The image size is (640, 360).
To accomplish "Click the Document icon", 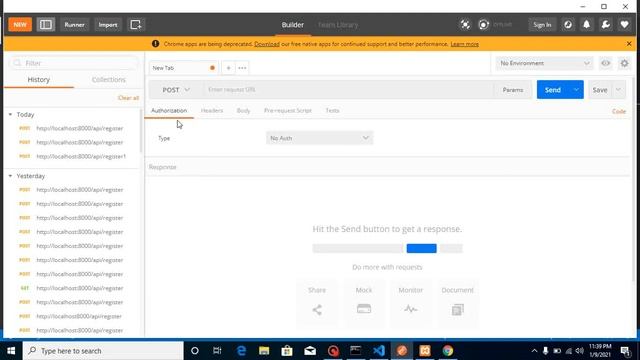I will (x=458, y=309).
